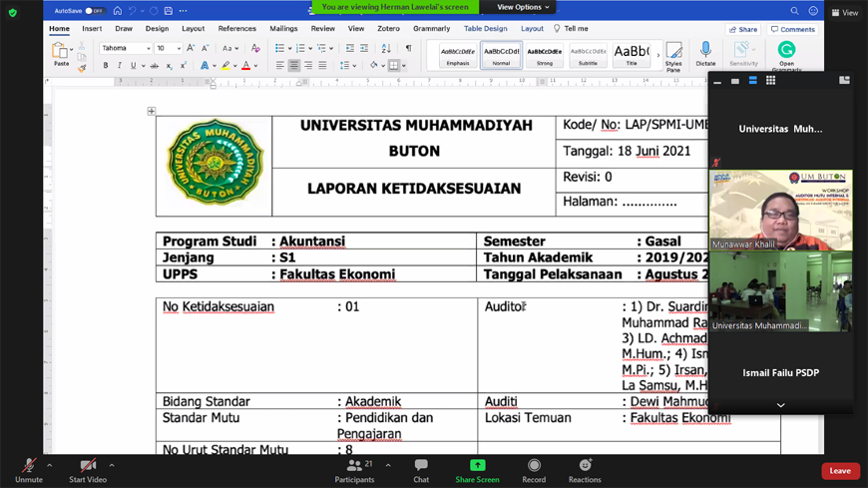Apply red font color
868x488 pixels.
(x=245, y=65)
